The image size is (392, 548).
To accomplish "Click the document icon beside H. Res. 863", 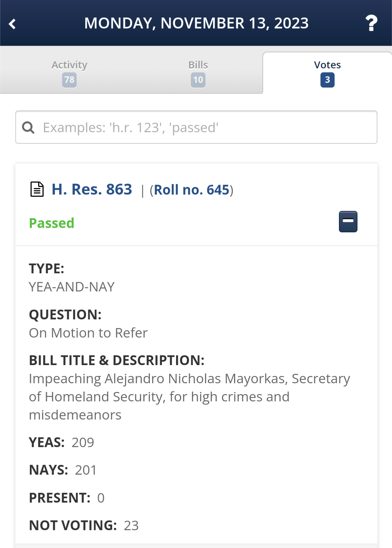I will [37, 189].
